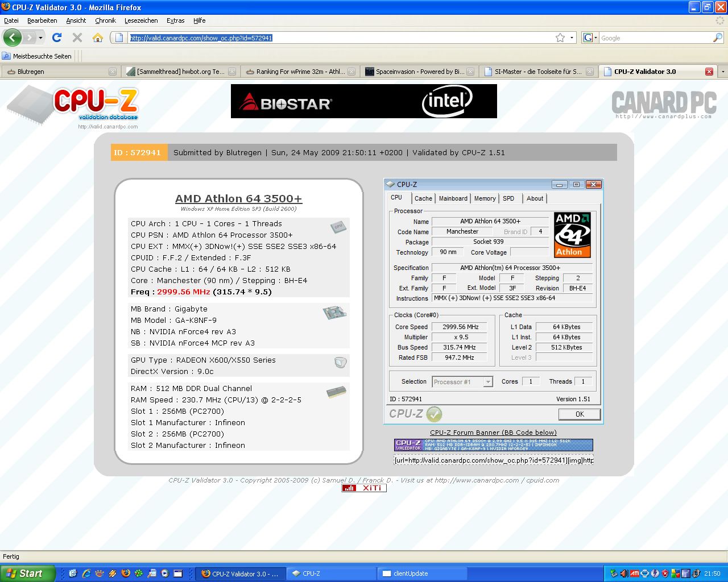Click the Google search magnifier icon
The width and height of the screenshot is (728, 582).
[718, 38]
